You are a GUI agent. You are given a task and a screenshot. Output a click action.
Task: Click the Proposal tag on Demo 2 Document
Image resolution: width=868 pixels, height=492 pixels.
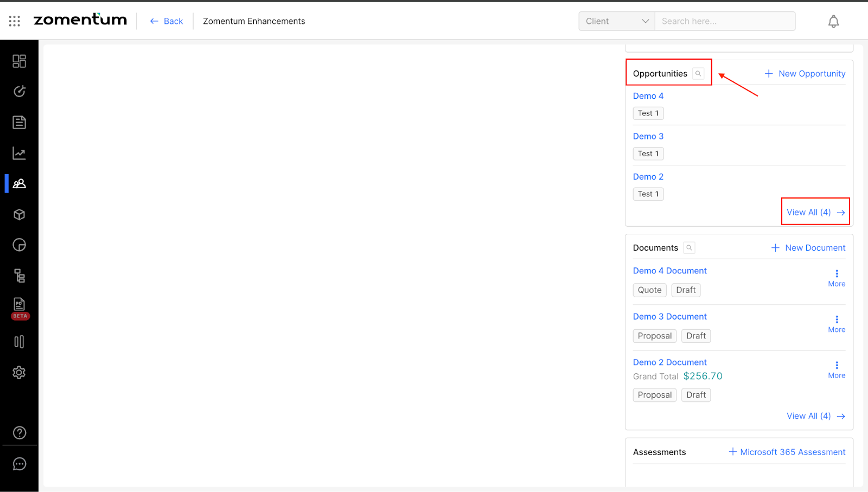coord(655,395)
